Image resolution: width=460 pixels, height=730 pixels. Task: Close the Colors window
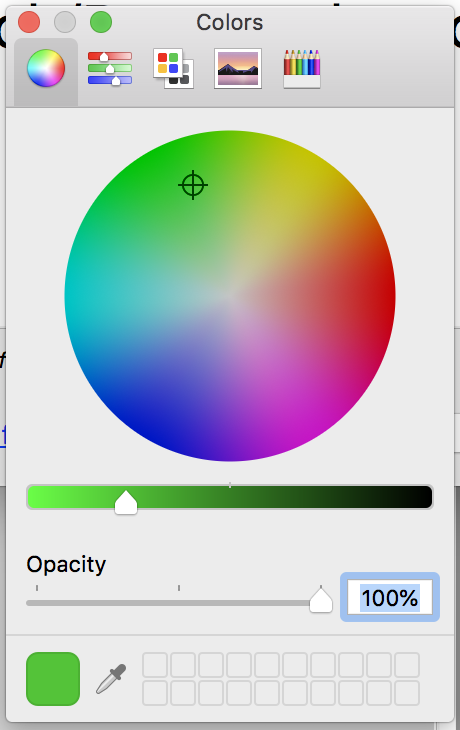[x=29, y=22]
